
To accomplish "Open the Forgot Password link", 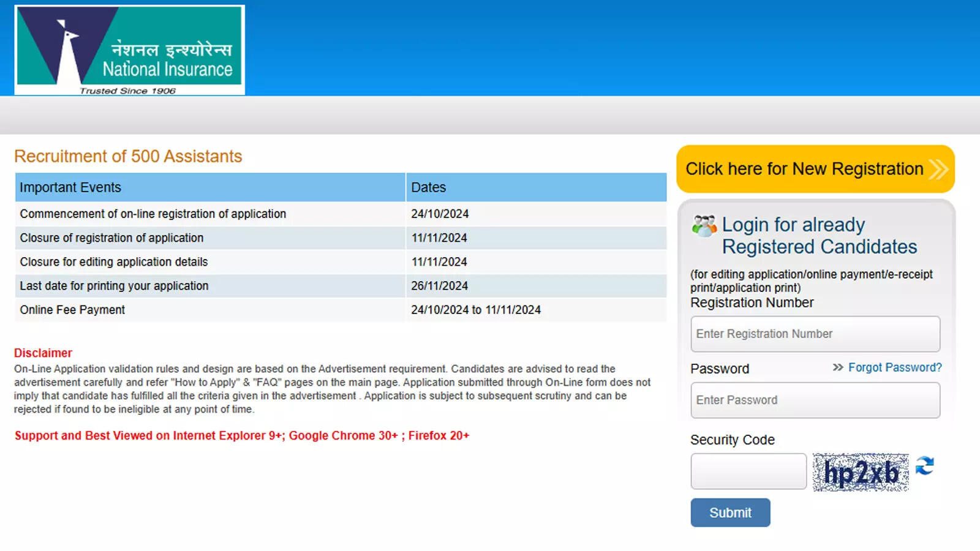I will pos(894,367).
